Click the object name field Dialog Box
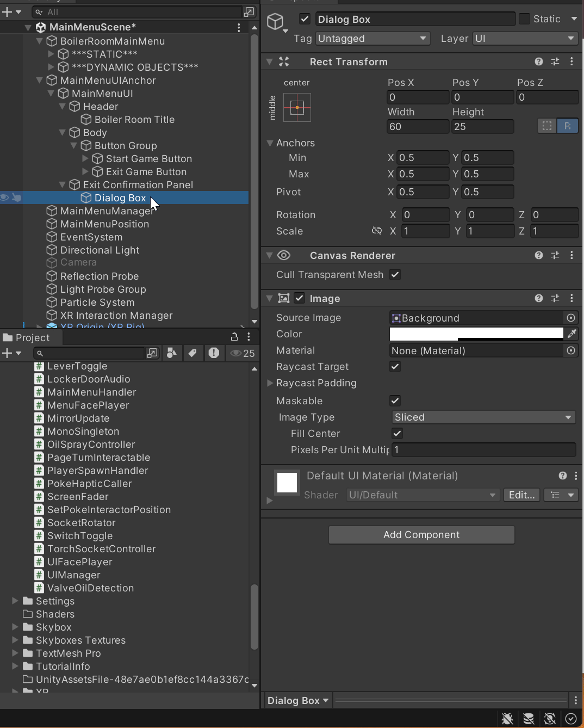584x728 pixels. 415,19
